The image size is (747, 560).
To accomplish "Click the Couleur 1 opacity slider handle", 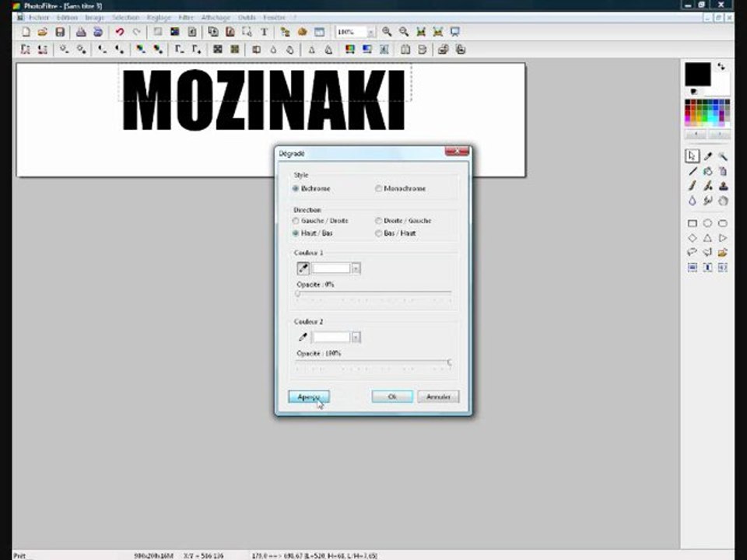I will (x=298, y=294).
